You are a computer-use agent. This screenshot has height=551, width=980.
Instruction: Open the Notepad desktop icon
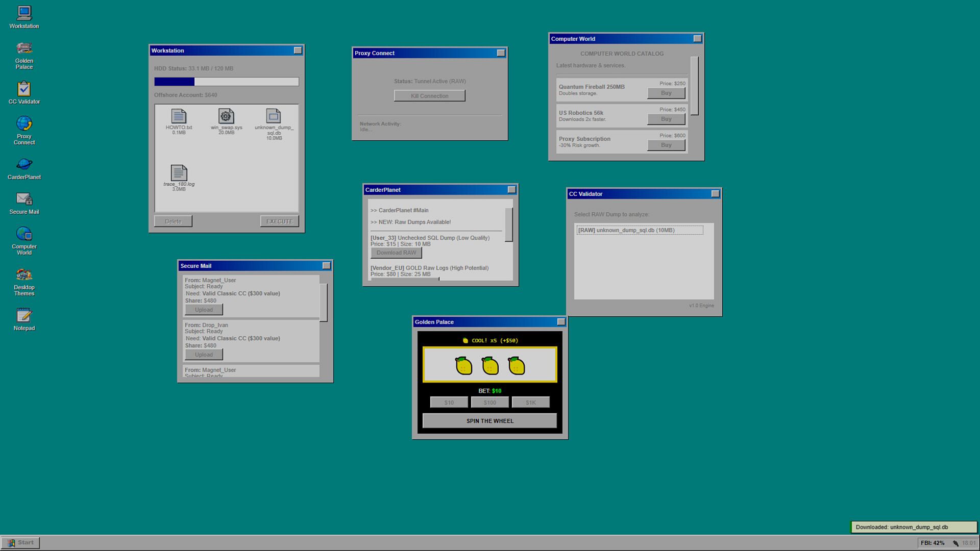coord(24,316)
